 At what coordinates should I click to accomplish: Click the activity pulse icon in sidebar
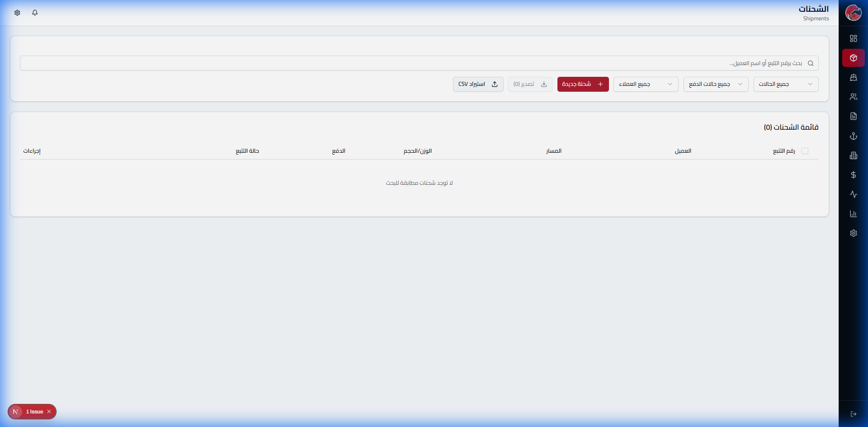(x=853, y=194)
